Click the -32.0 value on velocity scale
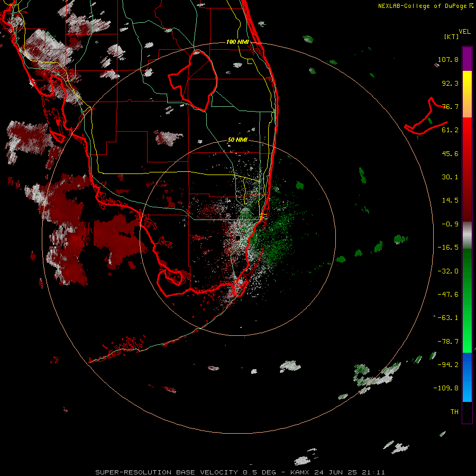Screen dimensions: 476x476 coord(448,271)
